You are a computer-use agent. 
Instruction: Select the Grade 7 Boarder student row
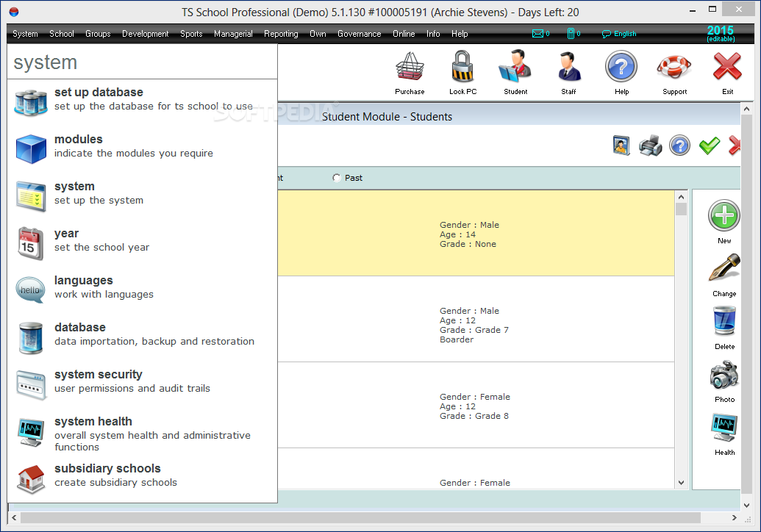point(476,320)
